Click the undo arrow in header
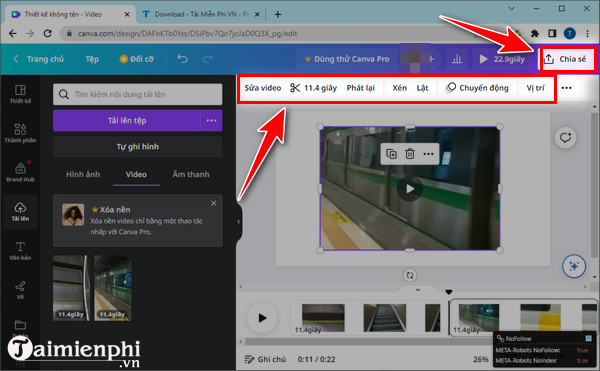This screenshot has width=600, height=371. tap(183, 59)
